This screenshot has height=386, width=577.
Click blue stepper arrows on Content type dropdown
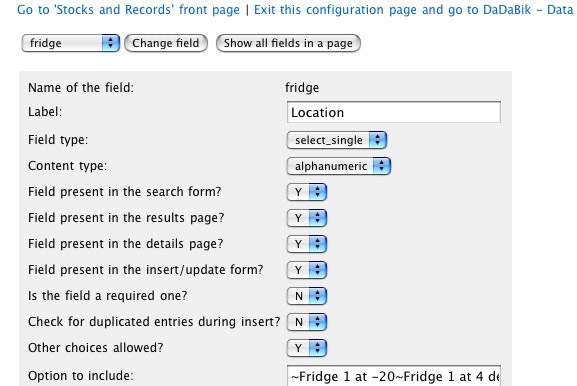click(x=382, y=166)
